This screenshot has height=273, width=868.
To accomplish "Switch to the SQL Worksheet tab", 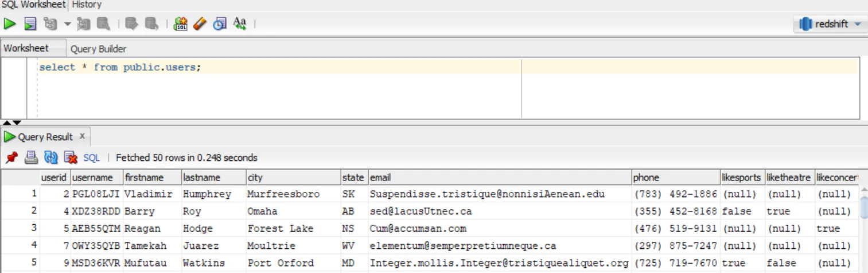I will [34, 5].
